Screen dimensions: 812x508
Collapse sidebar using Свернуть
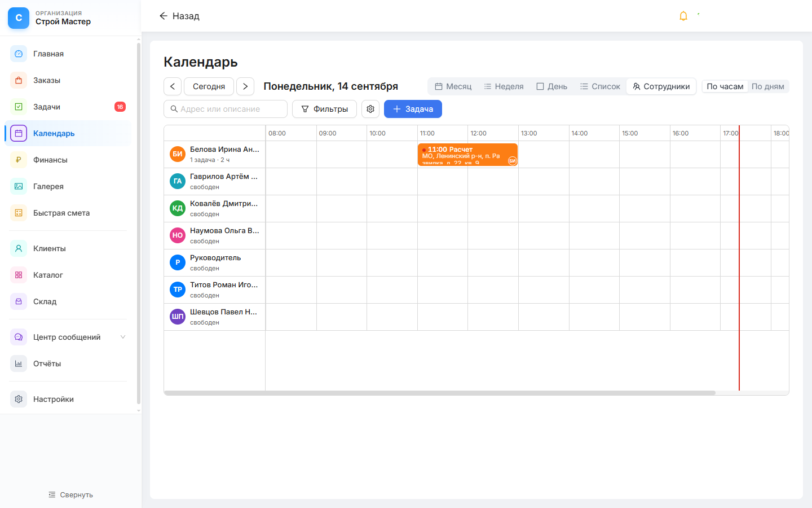coord(70,494)
